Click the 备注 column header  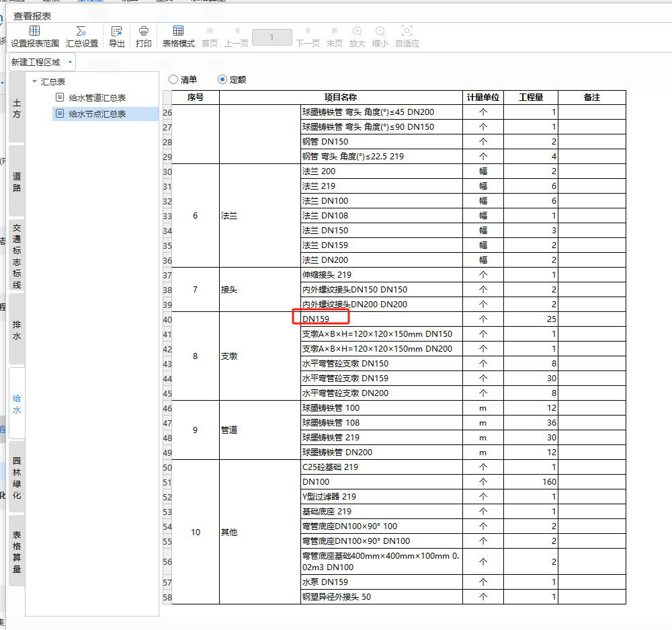592,97
